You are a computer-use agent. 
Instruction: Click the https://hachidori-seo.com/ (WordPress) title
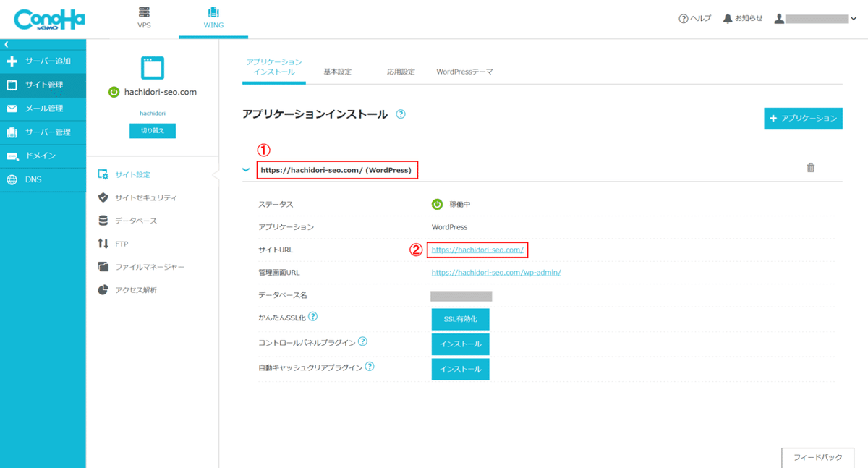tap(336, 170)
